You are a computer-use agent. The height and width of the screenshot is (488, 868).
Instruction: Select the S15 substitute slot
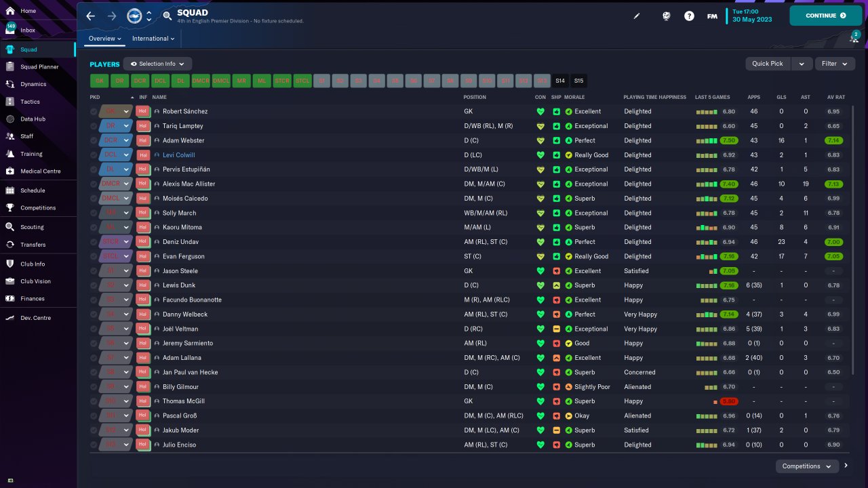click(x=578, y=81)
